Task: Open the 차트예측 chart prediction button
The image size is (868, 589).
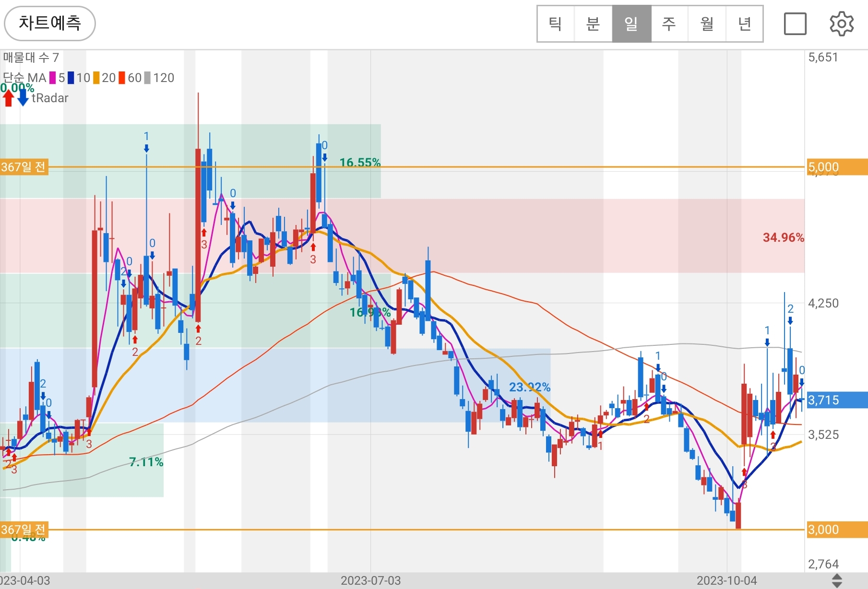Action: (50, 23)
